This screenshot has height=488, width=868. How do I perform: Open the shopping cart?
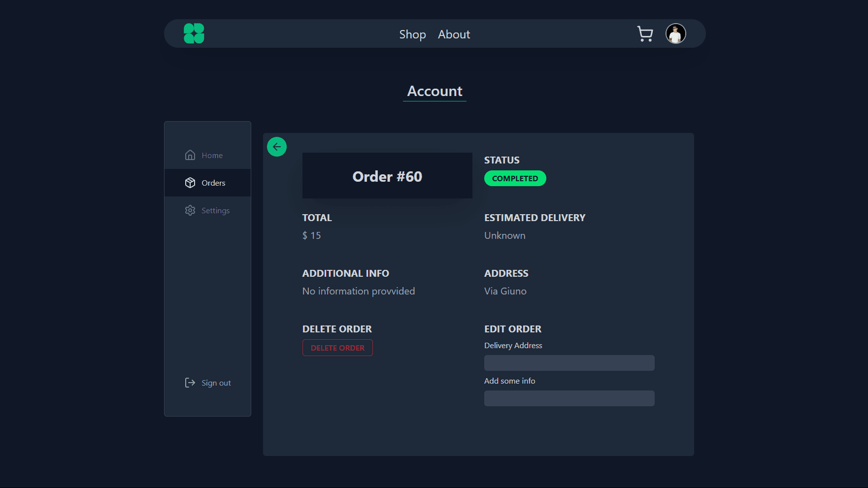pyautogui.click(x=645, y=34)
